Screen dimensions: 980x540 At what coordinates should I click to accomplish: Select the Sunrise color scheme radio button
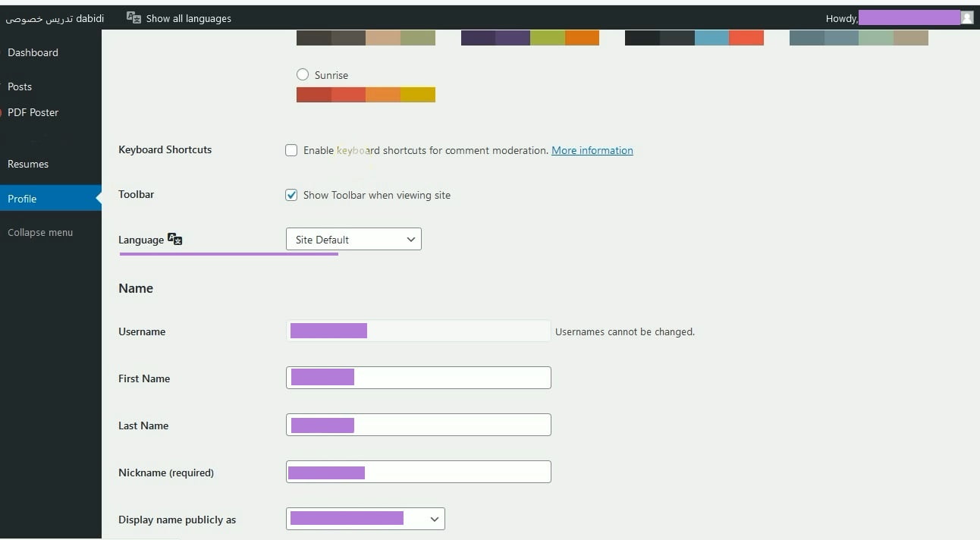click(x=303, y=74)
